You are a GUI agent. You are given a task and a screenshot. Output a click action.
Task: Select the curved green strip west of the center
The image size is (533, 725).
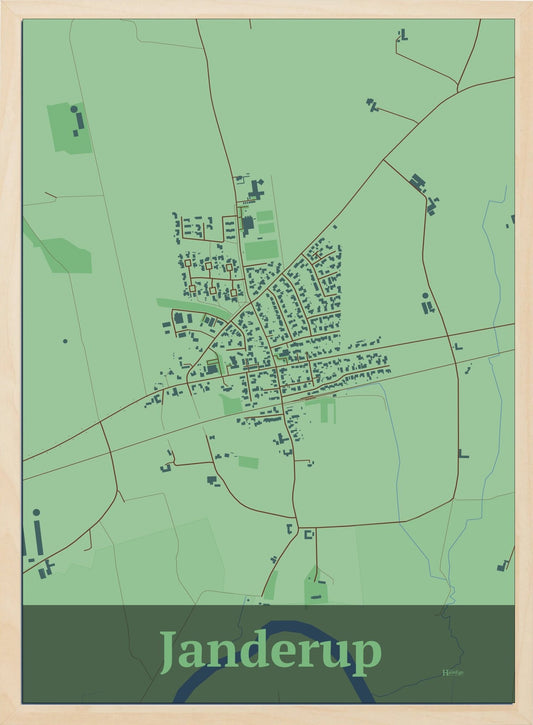[x=193, y=307]
